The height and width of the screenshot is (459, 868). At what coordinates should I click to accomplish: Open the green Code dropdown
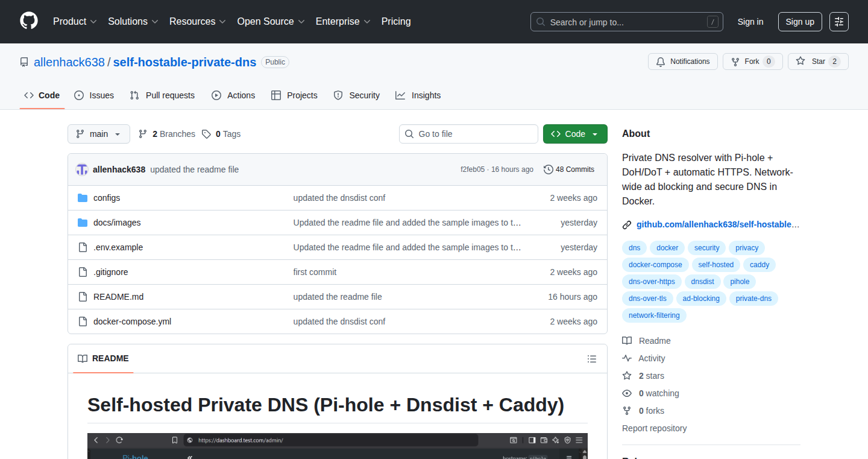[575, 134]
